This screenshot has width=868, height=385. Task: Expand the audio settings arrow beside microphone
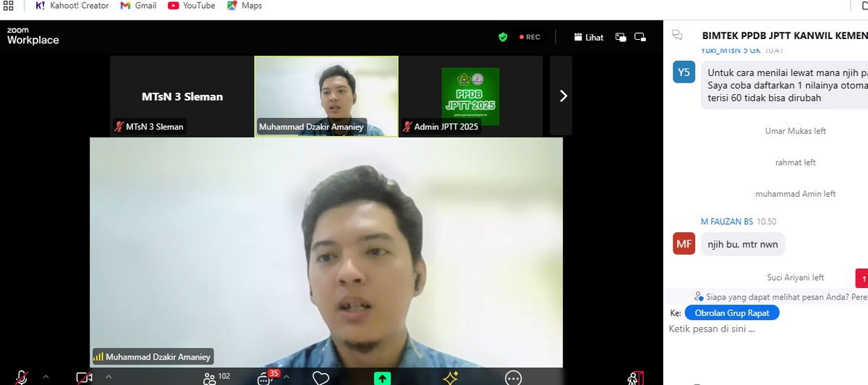[46, 376]
